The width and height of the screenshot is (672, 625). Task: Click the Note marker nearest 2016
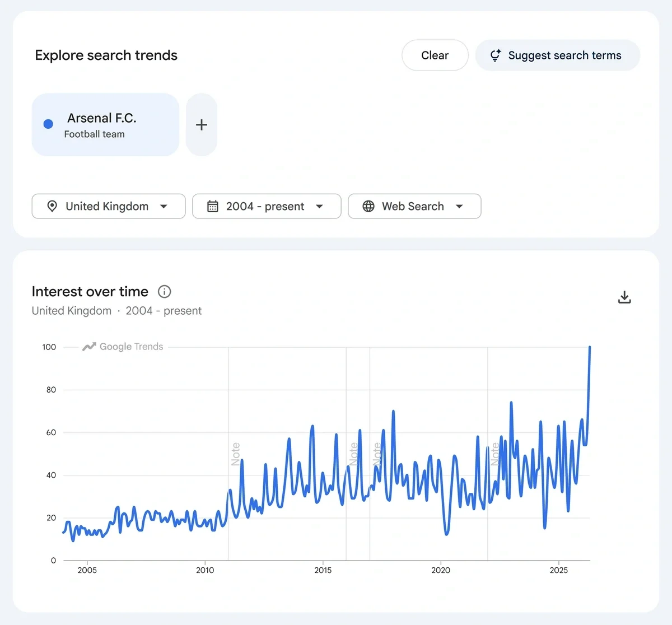(353, 454)
